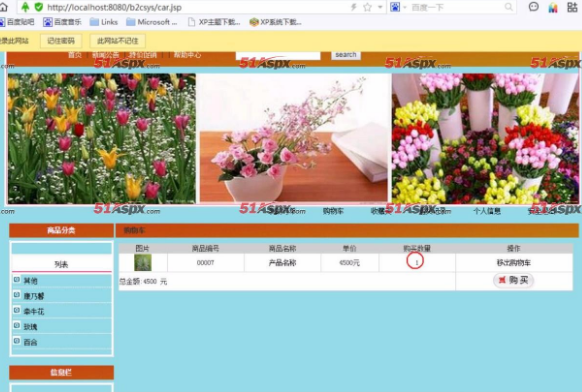The width and height of the screenshot is (582, 392).
Task: Click the Baidu paw search engine icon
Action: (395, 7)
